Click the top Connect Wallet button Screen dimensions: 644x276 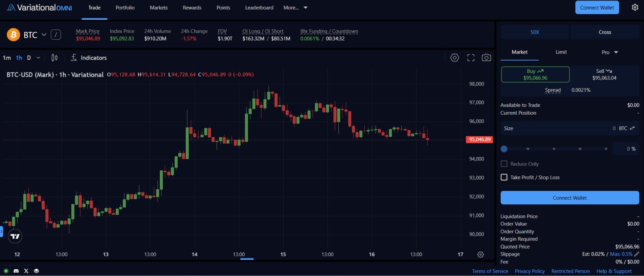click(597, 8)
